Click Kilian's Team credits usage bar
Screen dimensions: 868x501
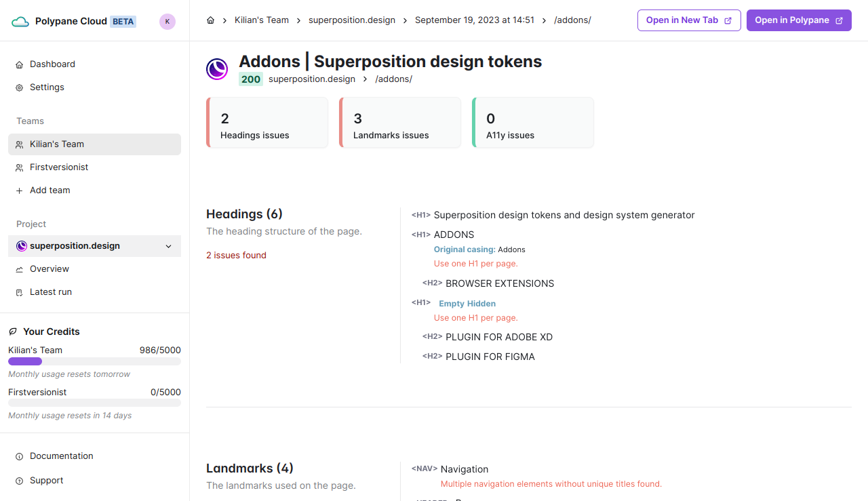pos(95,361)
